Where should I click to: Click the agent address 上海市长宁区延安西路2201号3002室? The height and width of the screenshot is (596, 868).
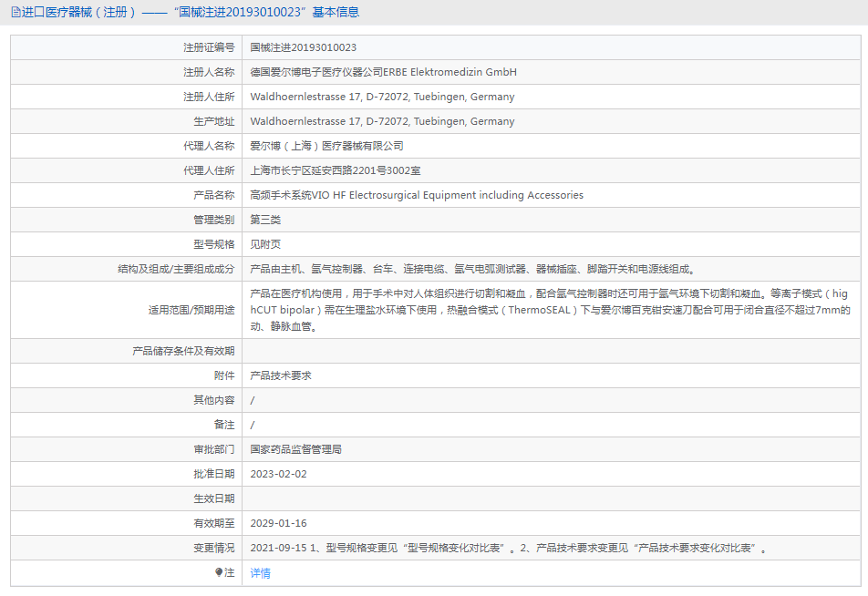pos(335,170)
